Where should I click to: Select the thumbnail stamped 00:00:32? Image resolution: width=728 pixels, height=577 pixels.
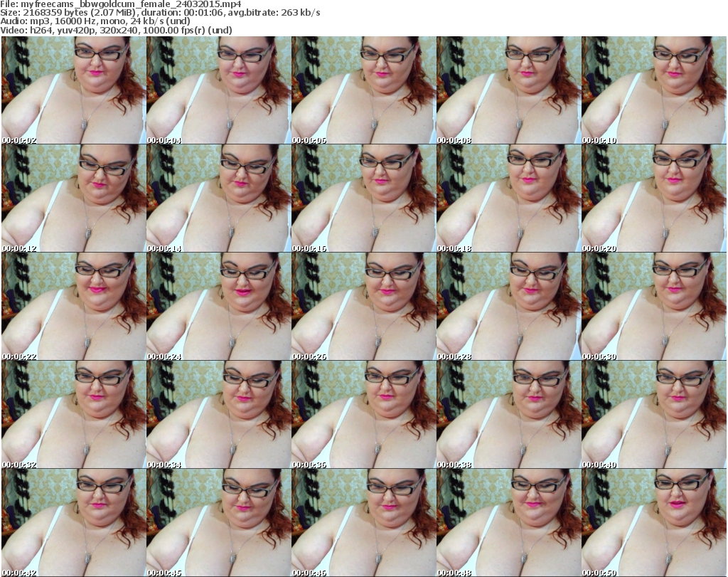pyautogui.click(x=74, y=415)
